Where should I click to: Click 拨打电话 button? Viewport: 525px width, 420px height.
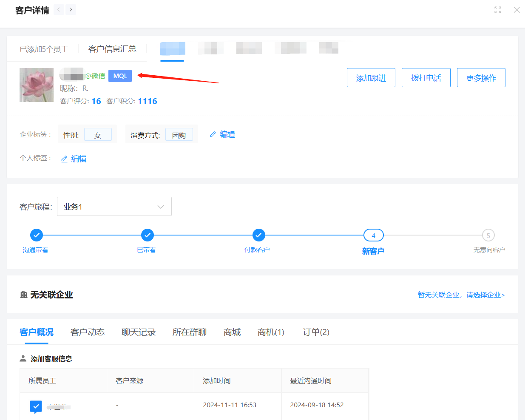[426, 78]
